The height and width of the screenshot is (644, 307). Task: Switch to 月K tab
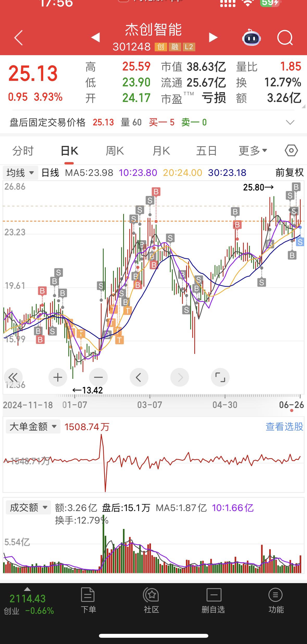click(x=161, y=151)
